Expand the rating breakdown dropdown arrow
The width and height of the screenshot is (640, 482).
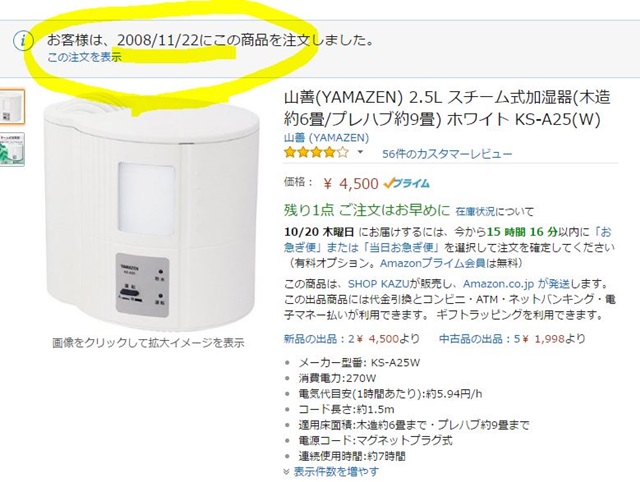(360, 153)
